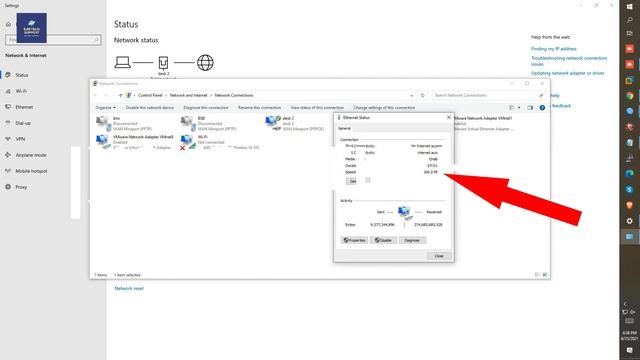
Task: Click View status of this connection
Action: tap(317, 108)
